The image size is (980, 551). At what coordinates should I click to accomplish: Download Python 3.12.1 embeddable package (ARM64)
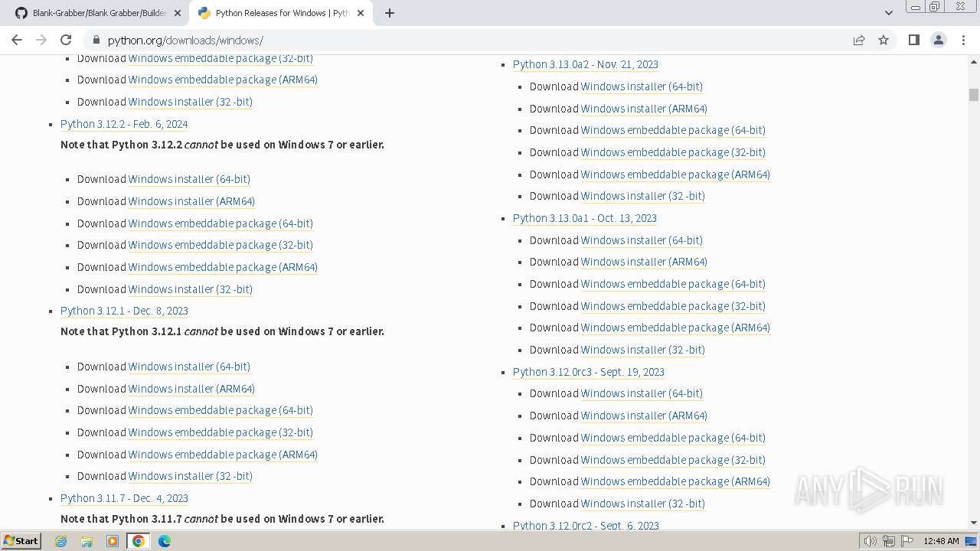(x=223, y=455)
